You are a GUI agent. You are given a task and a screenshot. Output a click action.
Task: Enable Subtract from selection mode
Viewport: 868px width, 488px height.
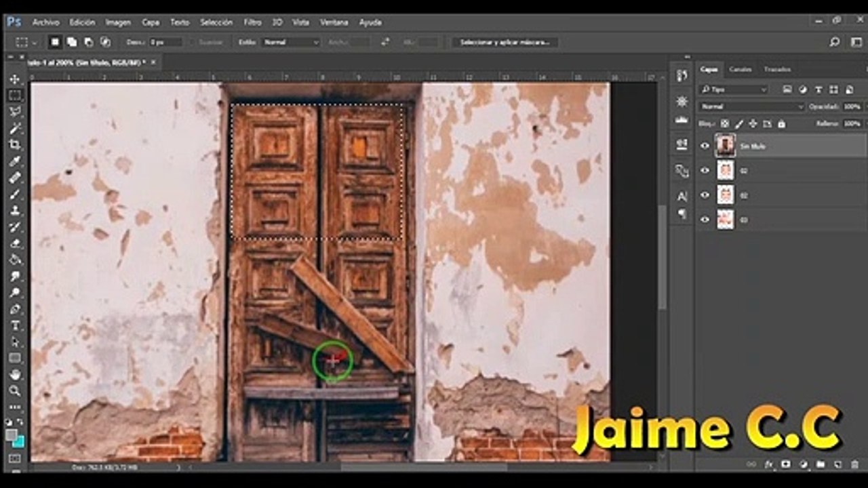click(89, 42)
